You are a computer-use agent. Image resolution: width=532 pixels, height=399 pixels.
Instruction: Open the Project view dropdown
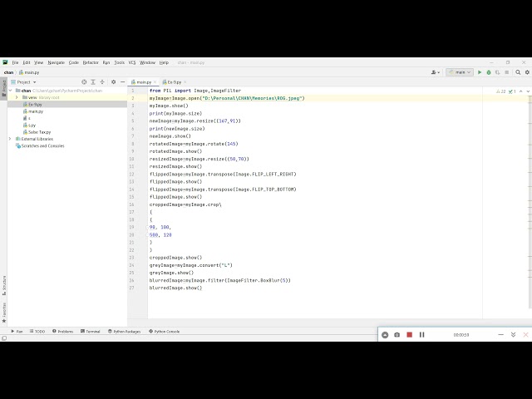pyautogui.click(x=23, y=82)
